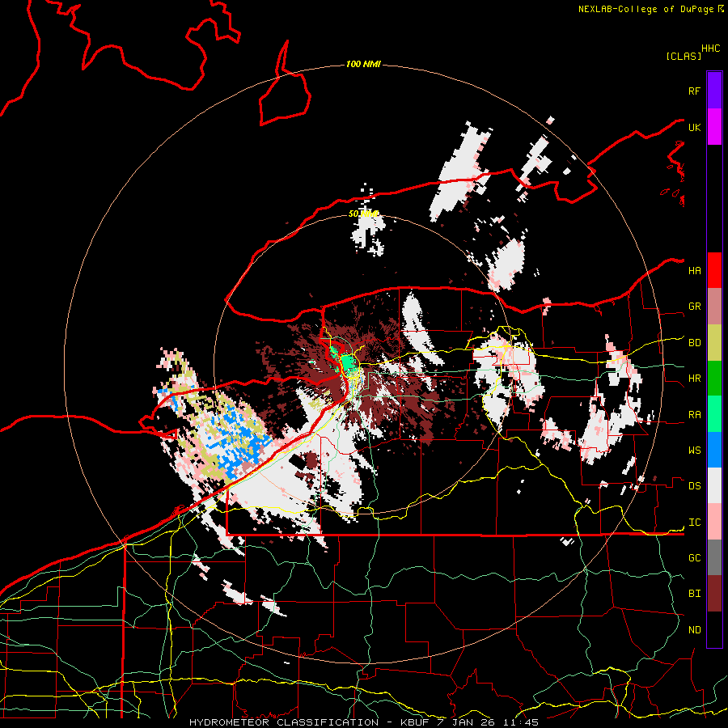Image resolution: width=728 pixels, height=728 pixels.
Task: Click the IC pink legend swatch
Action: [714, 522]
